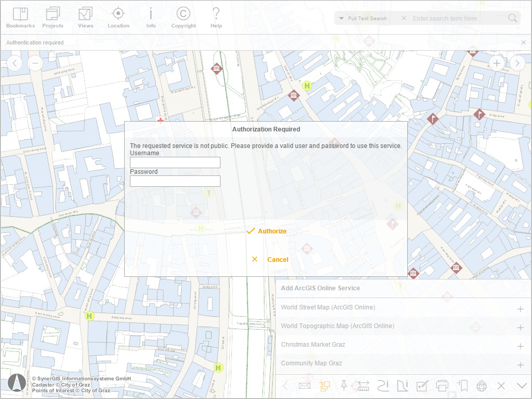
Task: Open the email share tool
Action: (x=305, y=386)
